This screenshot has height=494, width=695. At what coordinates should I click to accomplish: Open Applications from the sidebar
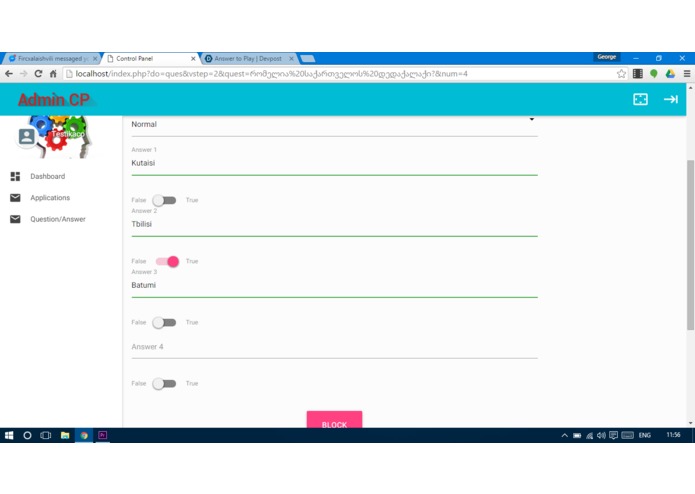[x=50, y=198]
